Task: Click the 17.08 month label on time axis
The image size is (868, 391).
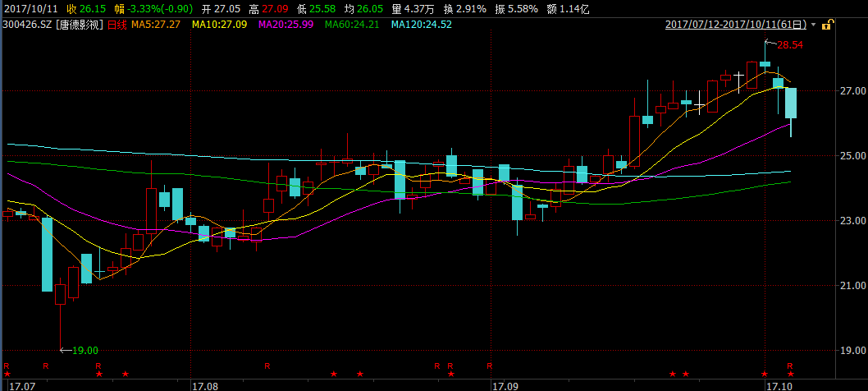Action: [204, 385]
